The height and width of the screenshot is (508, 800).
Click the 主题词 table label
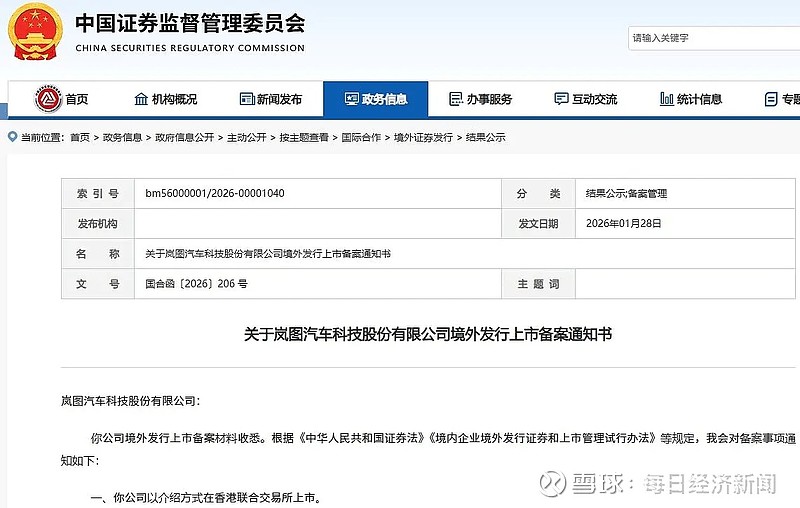coord(538,284)
